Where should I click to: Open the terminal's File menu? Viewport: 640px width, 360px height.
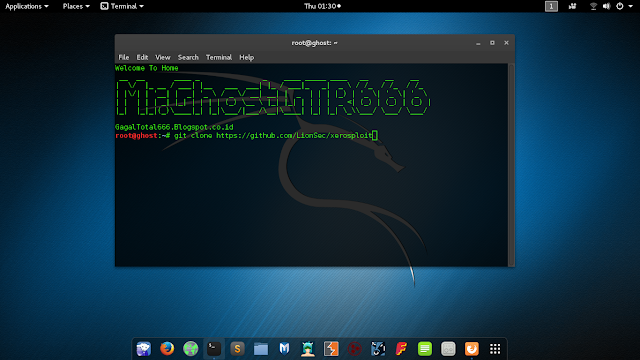pyautogui.click(x=124, y=57)
